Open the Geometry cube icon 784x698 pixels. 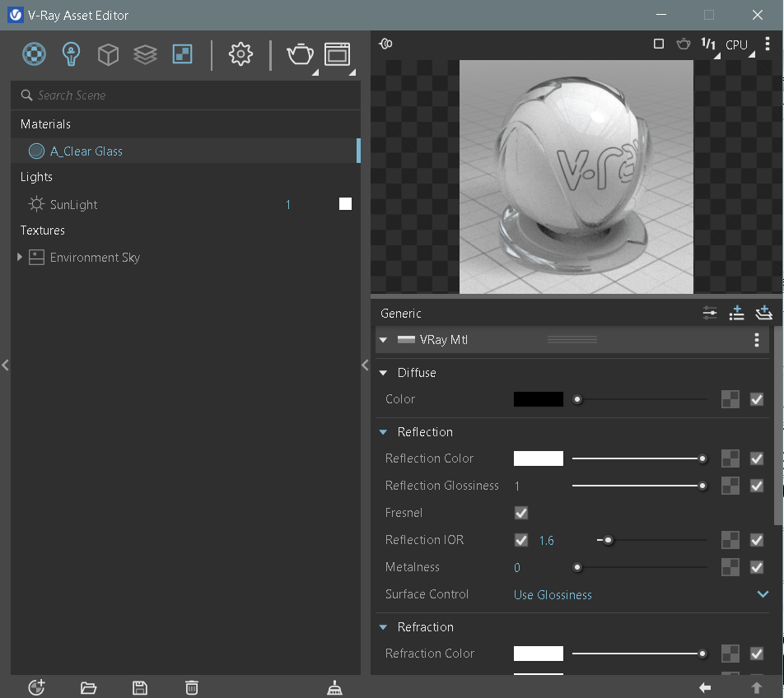tap(108, 54)
